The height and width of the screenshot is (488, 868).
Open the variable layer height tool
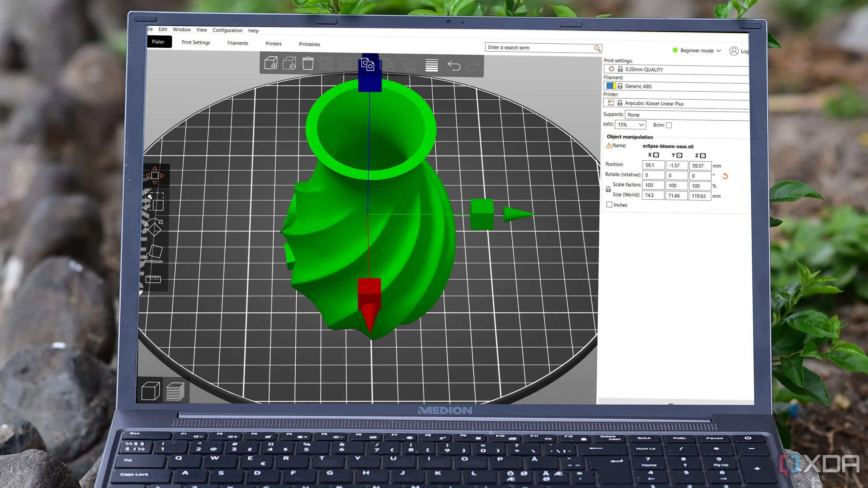pyautogui.click(x=431, y=65)
